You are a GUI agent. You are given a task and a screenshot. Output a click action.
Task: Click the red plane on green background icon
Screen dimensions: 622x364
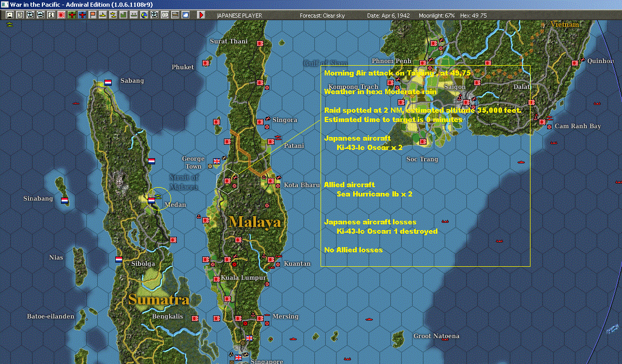tap(72, 15)
